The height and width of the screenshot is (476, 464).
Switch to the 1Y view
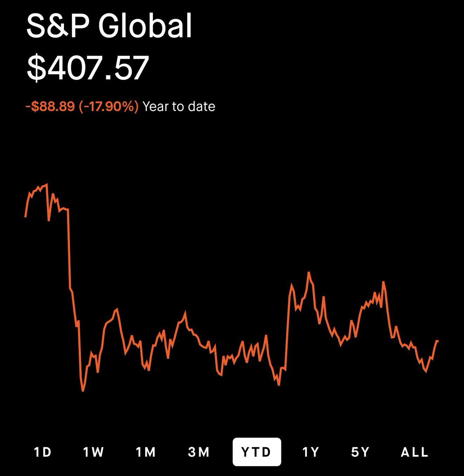point(310,452)
